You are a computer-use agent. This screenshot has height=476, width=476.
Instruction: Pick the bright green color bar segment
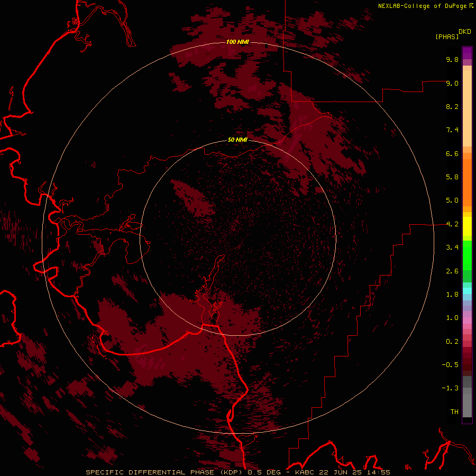(x=467, y=256)
